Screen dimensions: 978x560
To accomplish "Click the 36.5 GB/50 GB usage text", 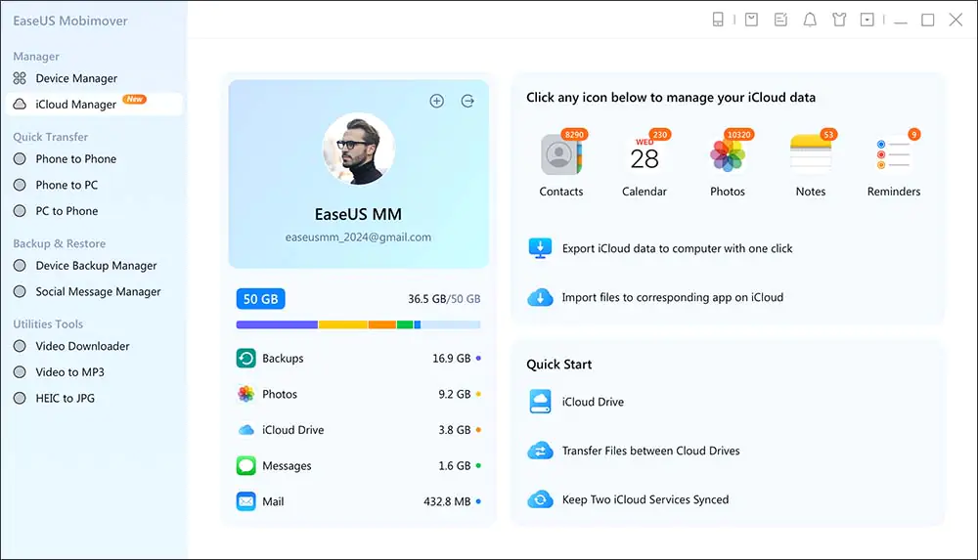I will point(444,299).
